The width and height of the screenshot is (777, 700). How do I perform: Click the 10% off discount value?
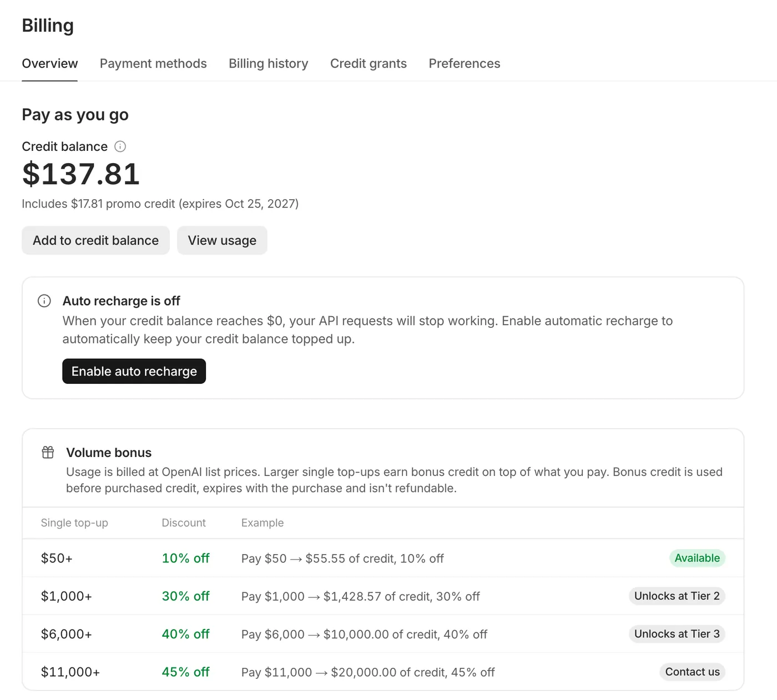185,558
